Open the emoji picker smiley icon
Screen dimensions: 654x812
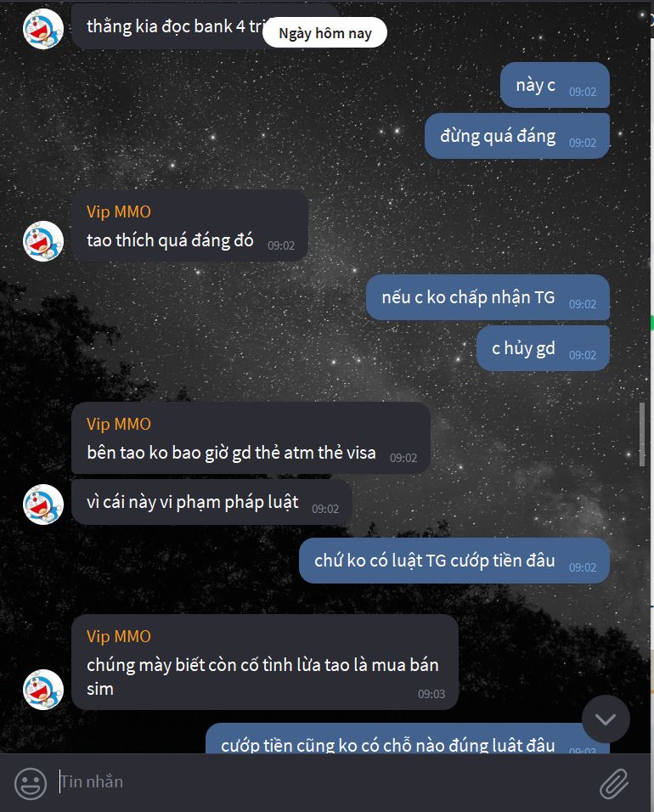pos(30,783)
